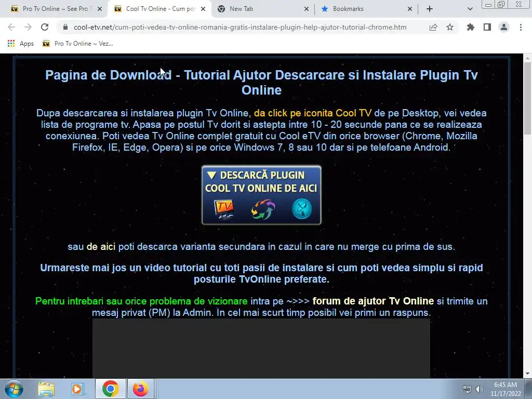Click the Chrome taskbar icon
The width and height of the screenshot is (532, 399).
[110, 389]
